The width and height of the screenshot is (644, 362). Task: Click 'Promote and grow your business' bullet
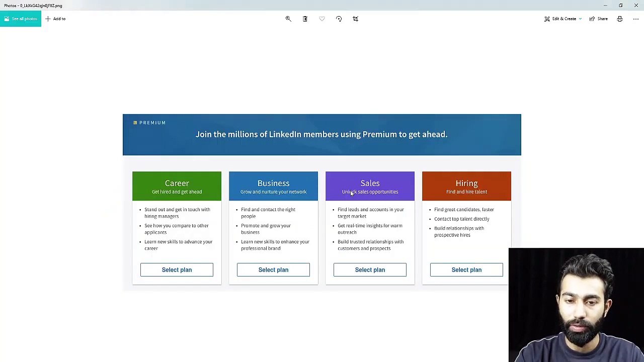click(x=266, y=229)
